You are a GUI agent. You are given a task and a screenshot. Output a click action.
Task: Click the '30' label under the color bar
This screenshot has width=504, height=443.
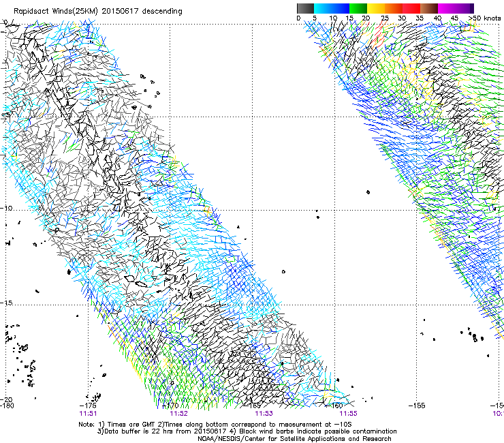[x=402, y=18]
